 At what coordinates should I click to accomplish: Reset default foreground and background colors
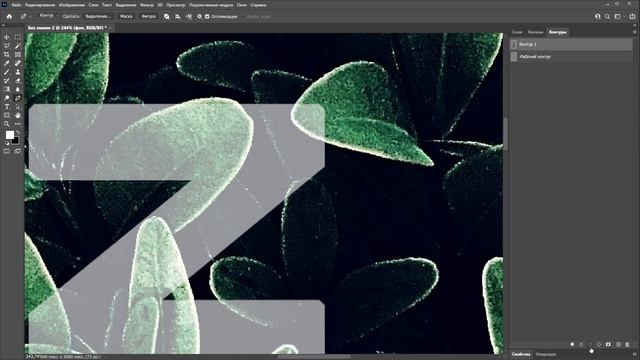[7, 143]
